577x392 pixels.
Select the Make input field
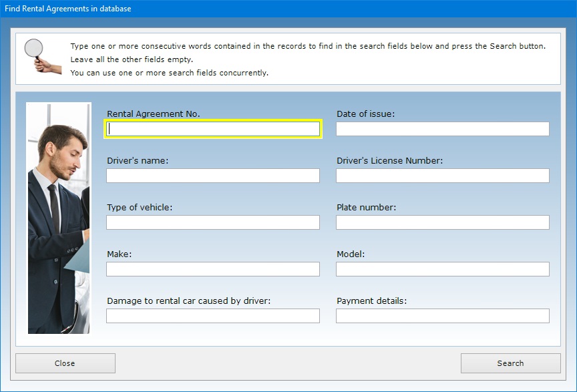pyautogui.click(x=213, y=269)
